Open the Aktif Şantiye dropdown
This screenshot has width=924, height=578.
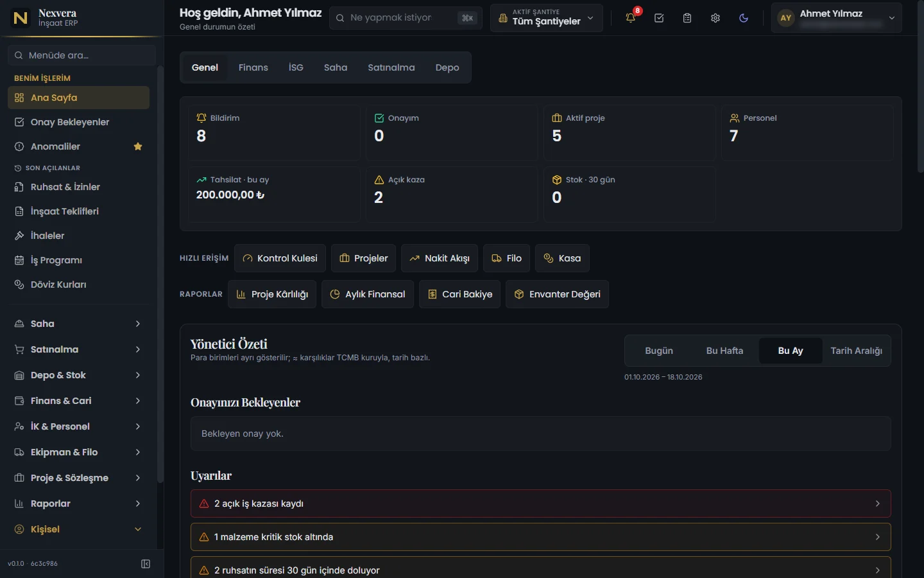coord(547,18)
